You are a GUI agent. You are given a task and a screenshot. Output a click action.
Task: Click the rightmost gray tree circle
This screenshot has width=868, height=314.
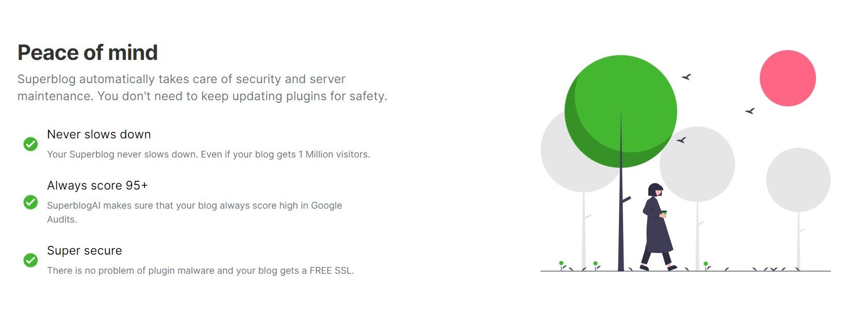[798, 180]
